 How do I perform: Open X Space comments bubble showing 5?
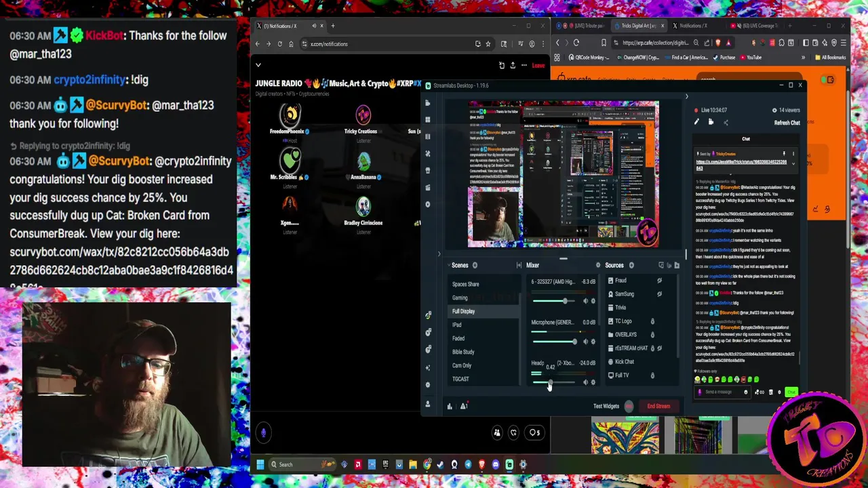[x=535, y=432]
